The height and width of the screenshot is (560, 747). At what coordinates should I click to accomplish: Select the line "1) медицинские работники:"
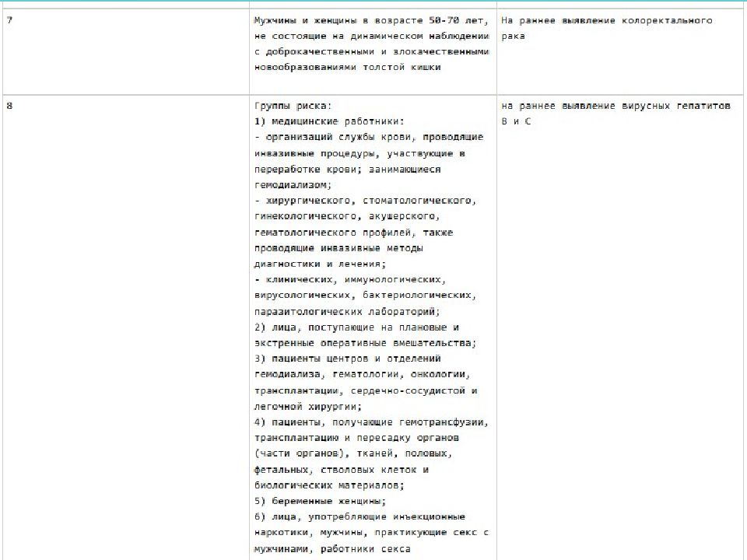[x=328, y=121]
